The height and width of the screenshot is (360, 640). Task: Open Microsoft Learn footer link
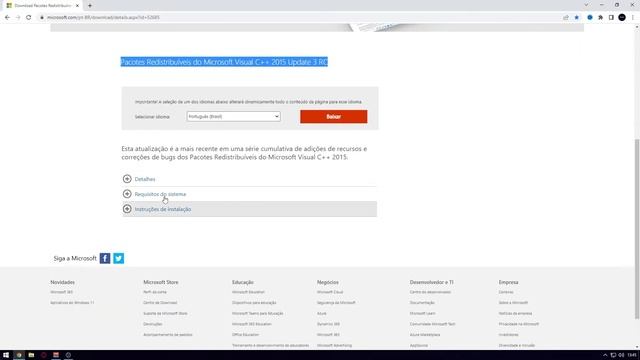[422, 313]
